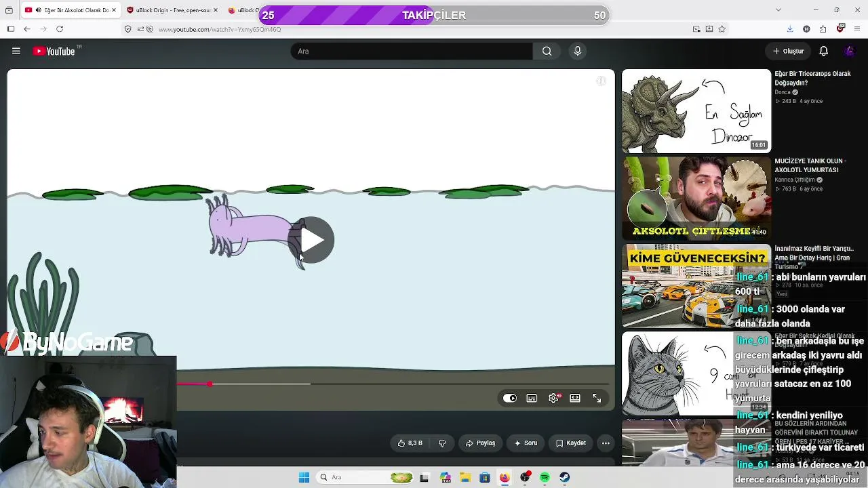Screen dimensions: 868x488
Task: Share the video using Paylaş
Action: coord(480,443)
